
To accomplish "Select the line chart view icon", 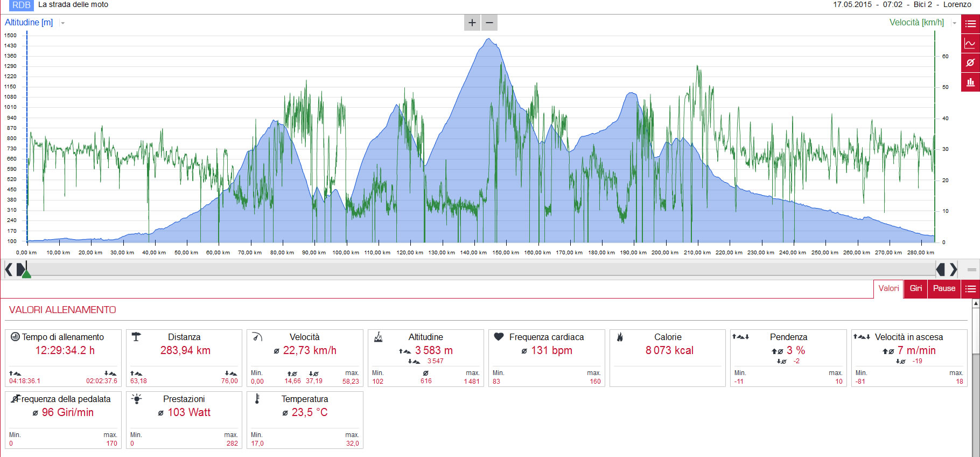I will [970, 43].
